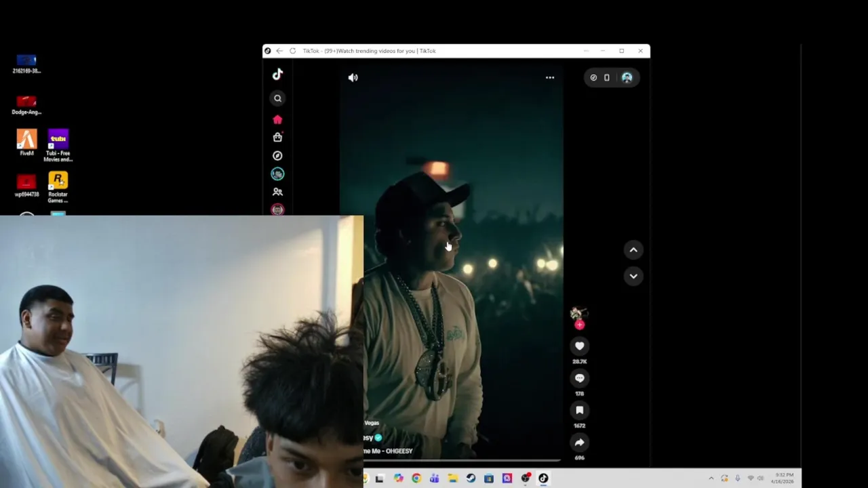Select the Dodge-Ang... desktop file
Image resolution: width=868 pixels, height=488 pixels.
[x=26, y=105]
